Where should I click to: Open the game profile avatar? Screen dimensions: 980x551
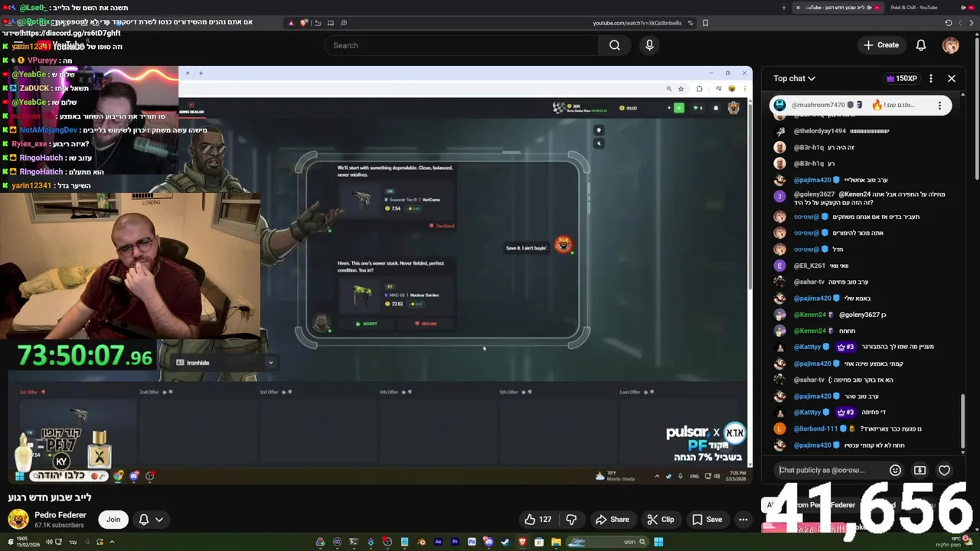(x=733, y=108)
